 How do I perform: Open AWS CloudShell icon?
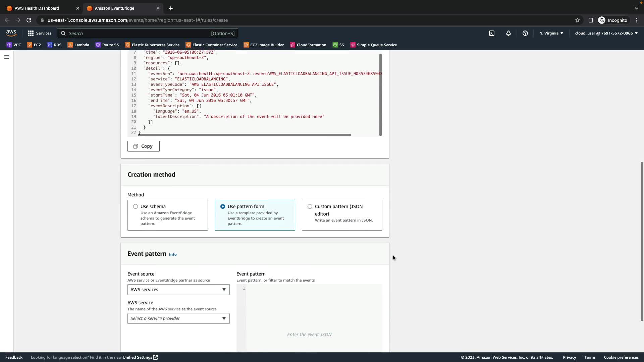coord(491,33)
